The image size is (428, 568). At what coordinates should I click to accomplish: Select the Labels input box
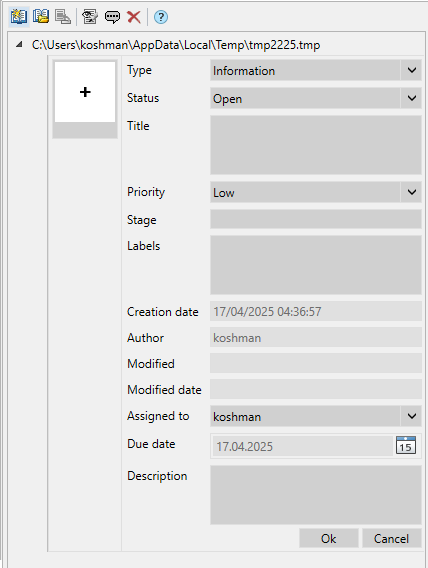[x=315, y=265]
